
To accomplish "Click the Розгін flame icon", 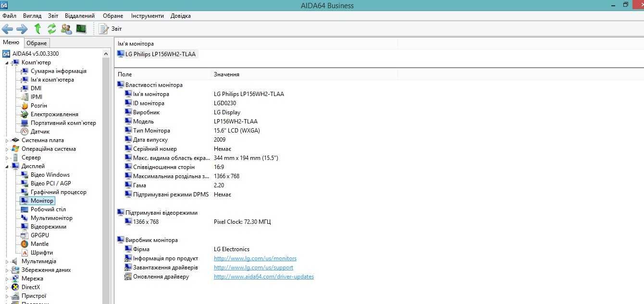I will tap(25, 106).
